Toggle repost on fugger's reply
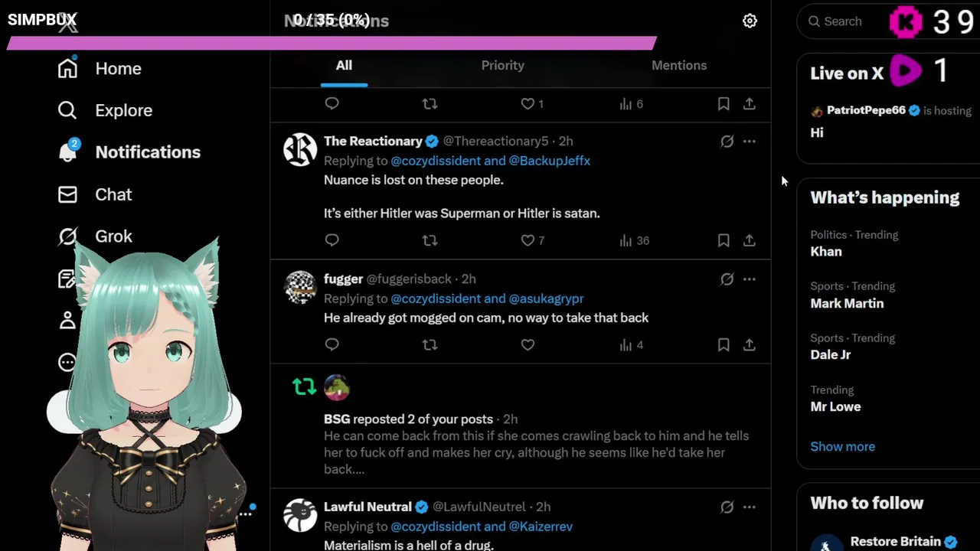 click(430, 345)
